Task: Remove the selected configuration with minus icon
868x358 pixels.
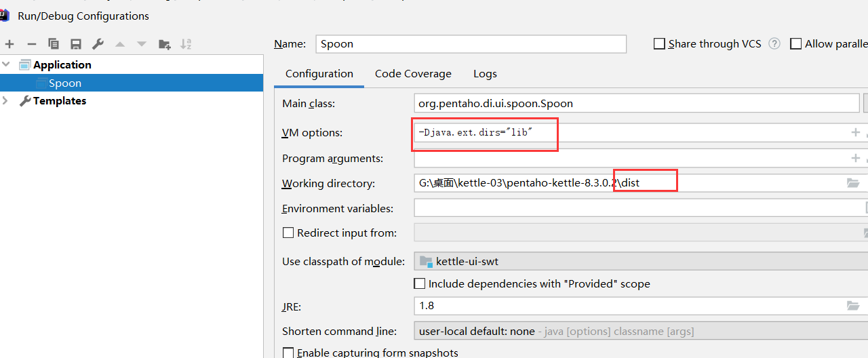Action: tap(31, 44)
